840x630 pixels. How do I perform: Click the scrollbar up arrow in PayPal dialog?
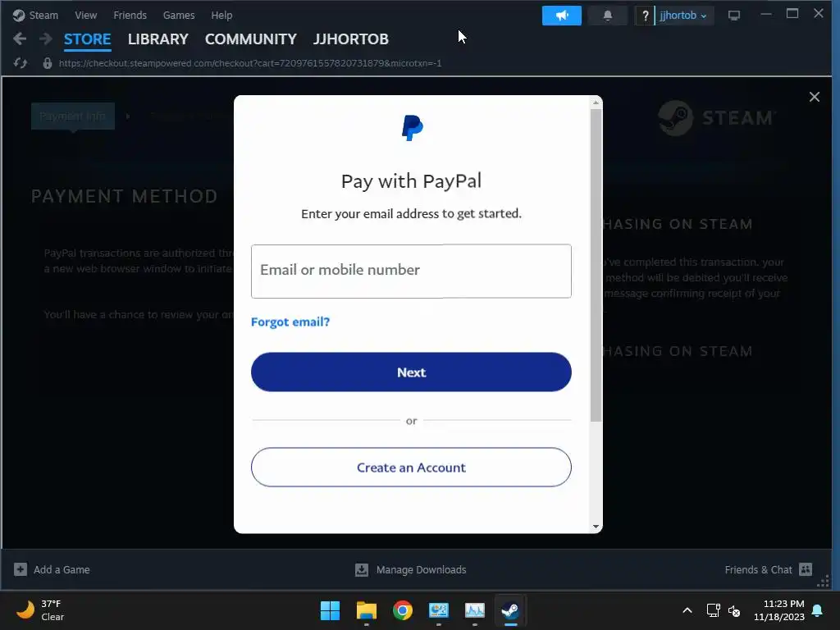[x=596, y=102]
